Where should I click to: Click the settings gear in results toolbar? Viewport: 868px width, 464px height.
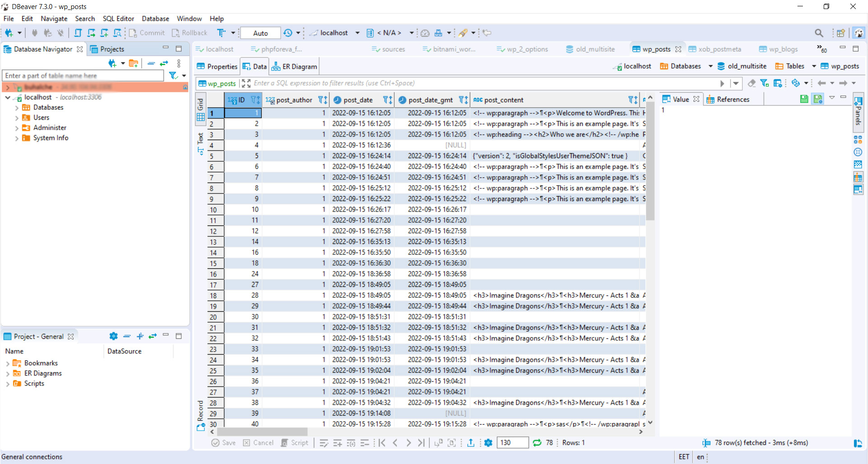[488, 443]
